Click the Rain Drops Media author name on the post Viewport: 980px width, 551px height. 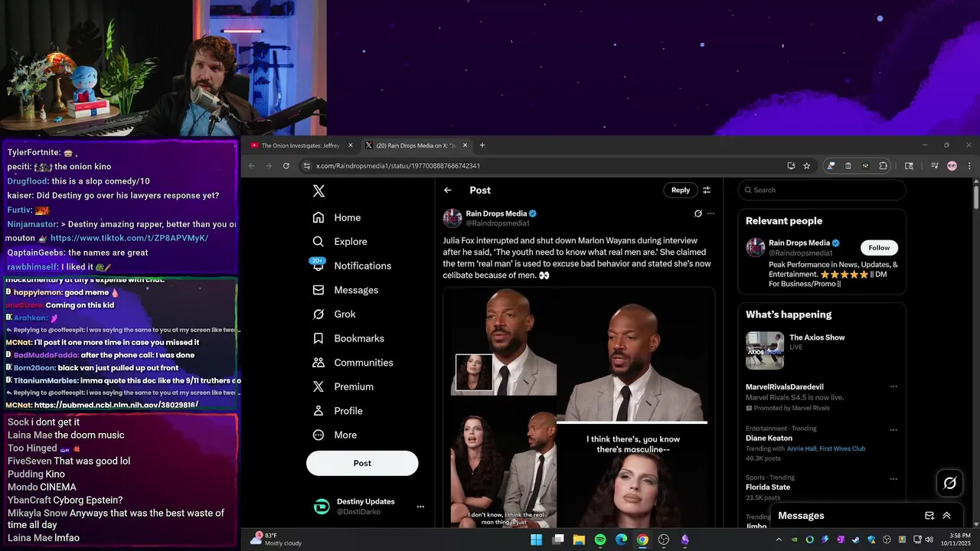(496, 214)
